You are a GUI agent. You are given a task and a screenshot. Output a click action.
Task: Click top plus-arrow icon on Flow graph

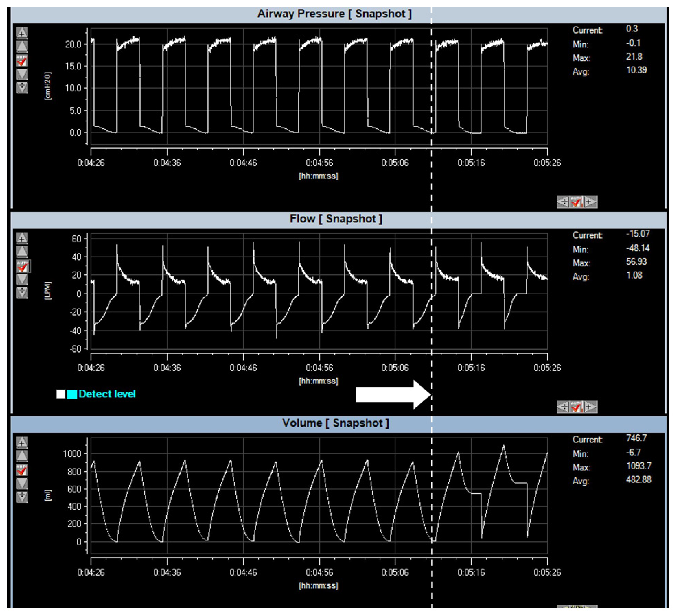(x=22, y=238)
